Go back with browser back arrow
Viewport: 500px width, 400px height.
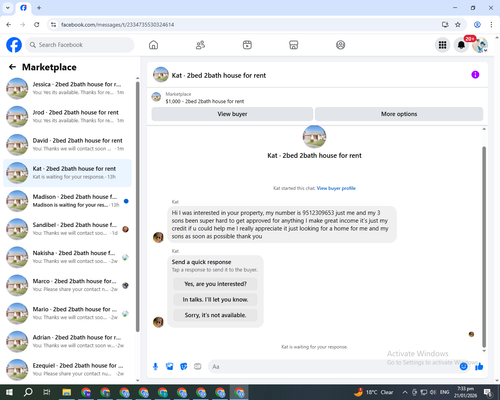(9, 25)
